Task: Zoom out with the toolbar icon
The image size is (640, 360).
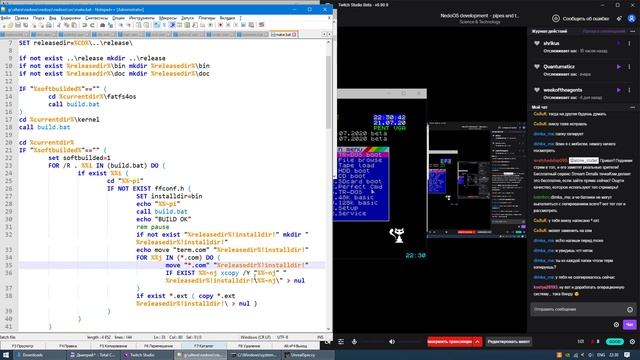Action: pyautogui.click(x=129, y=25)
